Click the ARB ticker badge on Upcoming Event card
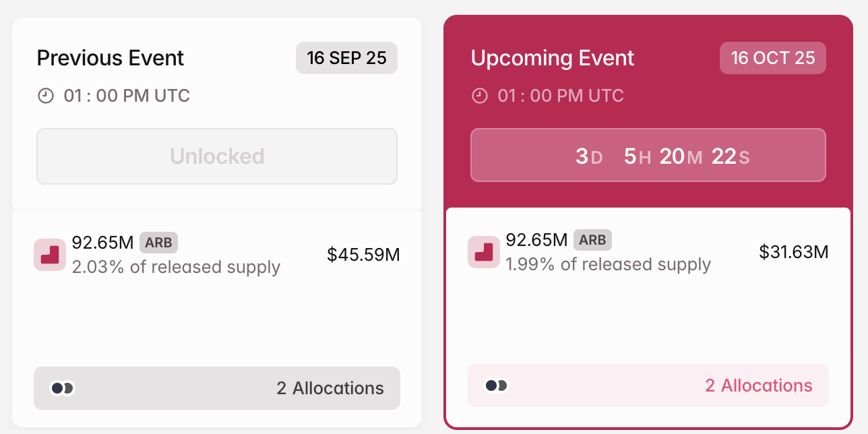Image resolution: width=868 pixels, height=434 pixels. [593, 240]
